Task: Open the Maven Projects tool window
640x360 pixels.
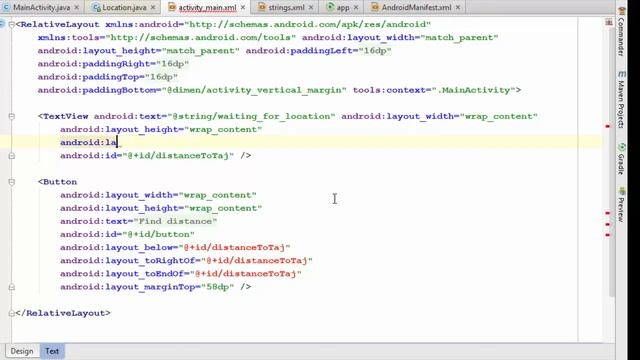Action: point(621,104)
